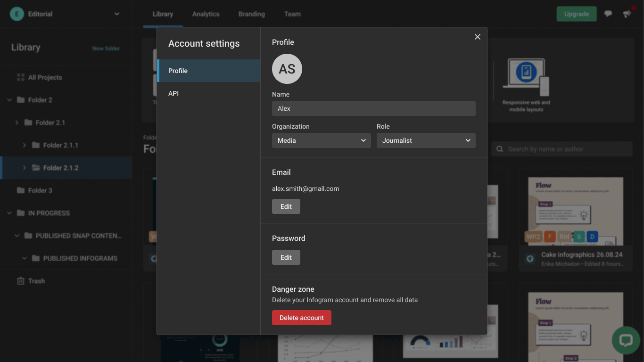Click the blue D collaborator badge
This screenshot has height=362, width=644.
coord(592,237)
